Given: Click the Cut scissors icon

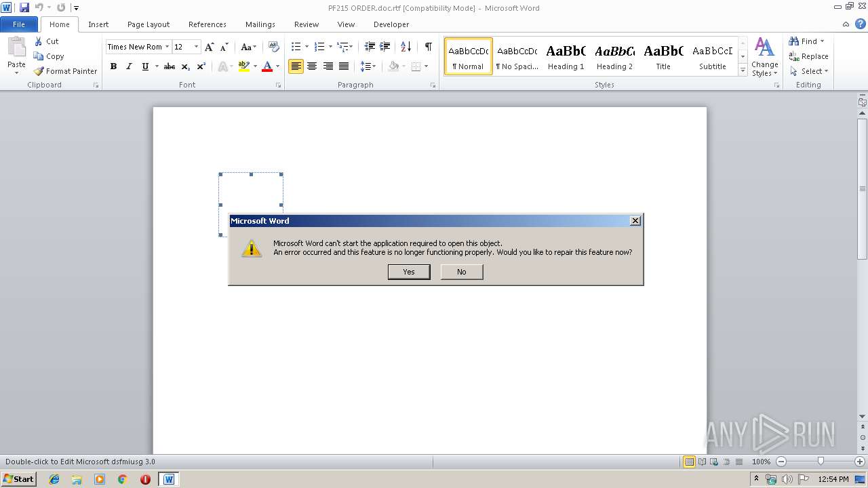Looking at the screenshot, I should coord(39,41).
